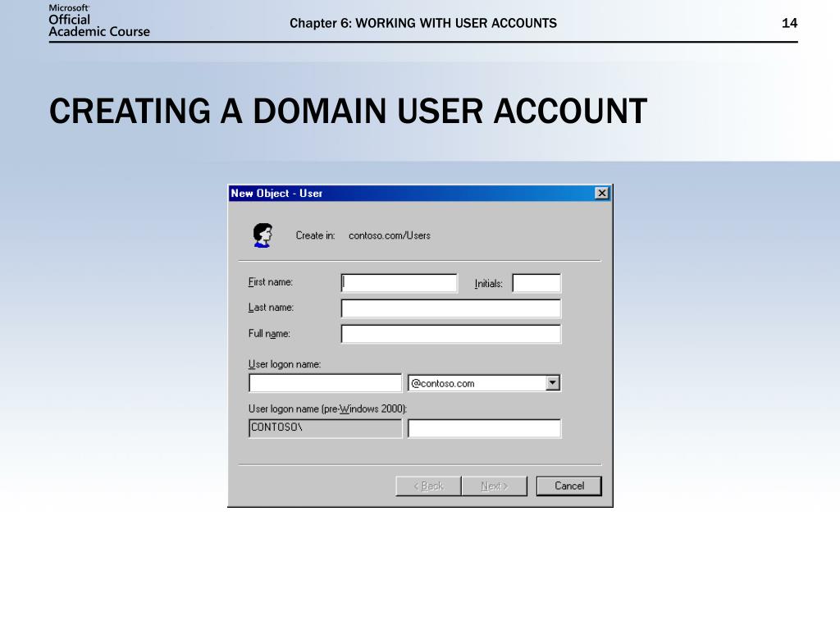Image resolution: width=840 pixels, height=630 pixels.
Task: Click the user avatar icon in the dialog
Action: coord(262,235)
